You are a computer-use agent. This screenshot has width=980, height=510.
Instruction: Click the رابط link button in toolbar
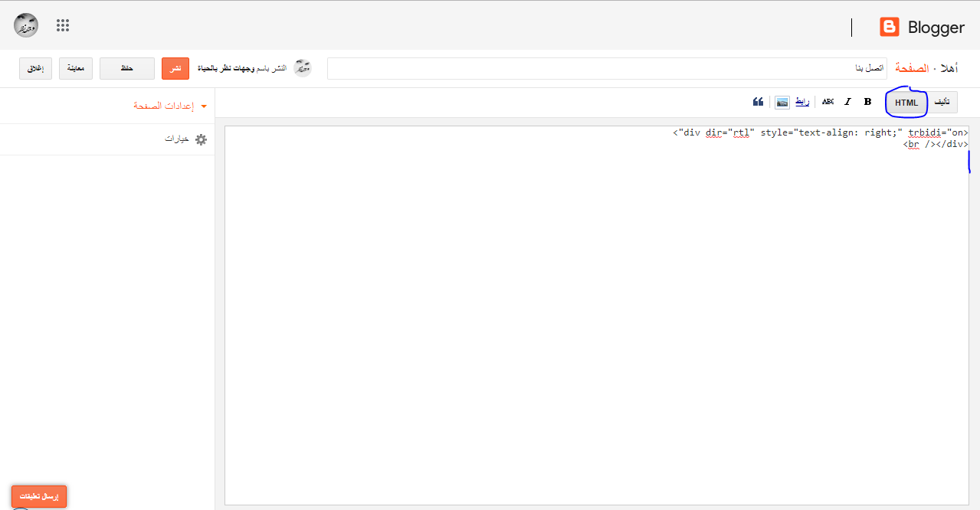click(x=801, y=102)
